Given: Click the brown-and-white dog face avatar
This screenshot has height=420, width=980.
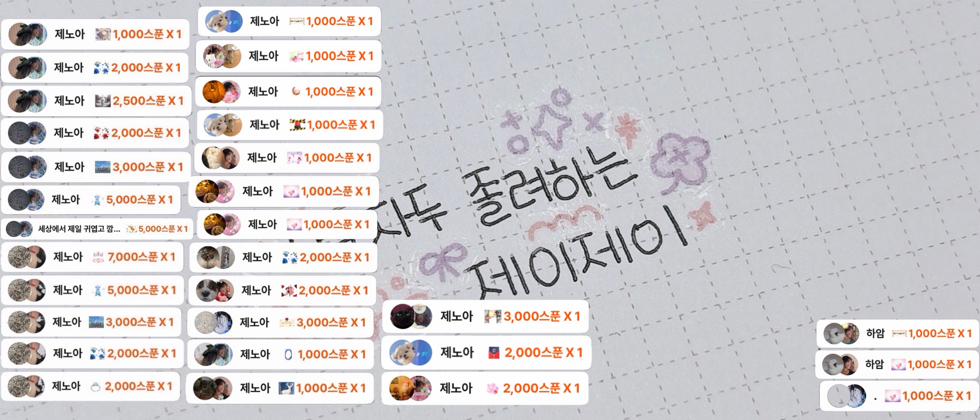Looking at the screenshot, I should click(208, 290).
